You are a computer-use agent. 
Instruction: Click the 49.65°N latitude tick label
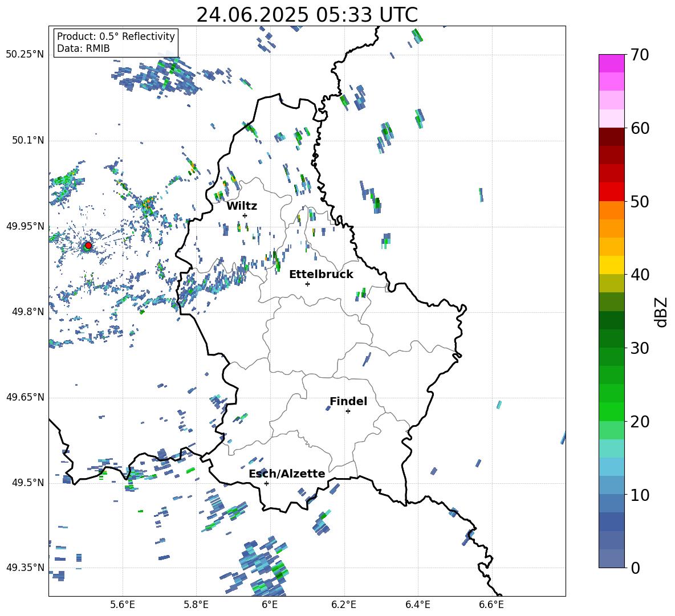[25, 397]
